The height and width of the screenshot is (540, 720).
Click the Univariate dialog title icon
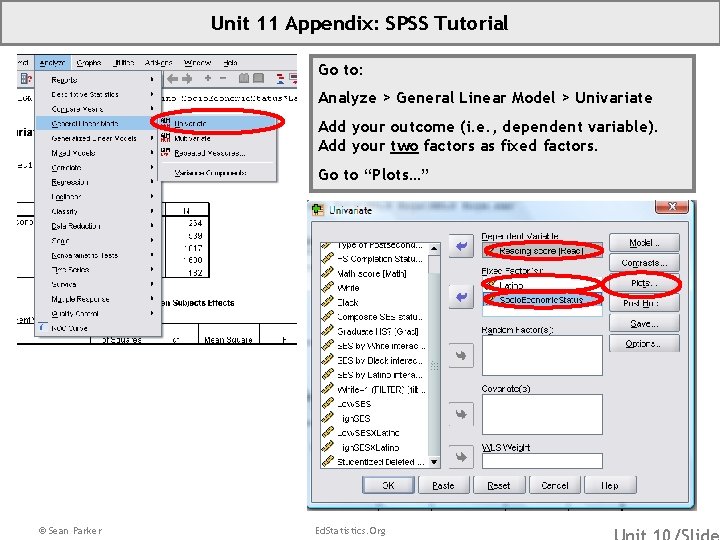[318, 210]
